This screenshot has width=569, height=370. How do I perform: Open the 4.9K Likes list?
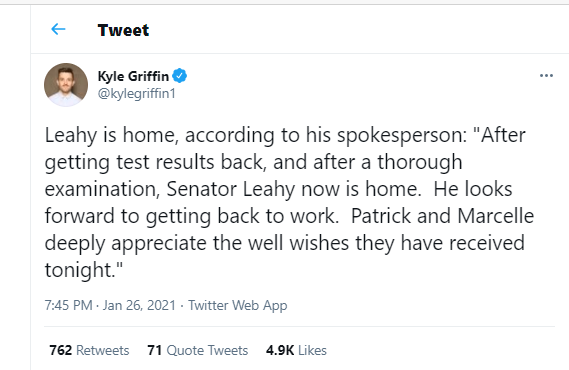click(296, 350)
